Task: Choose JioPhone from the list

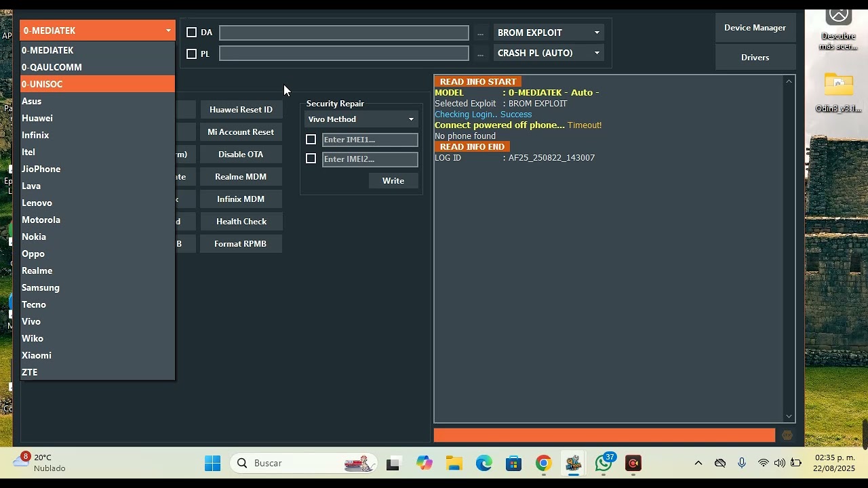Action: [x=98, y=169]
